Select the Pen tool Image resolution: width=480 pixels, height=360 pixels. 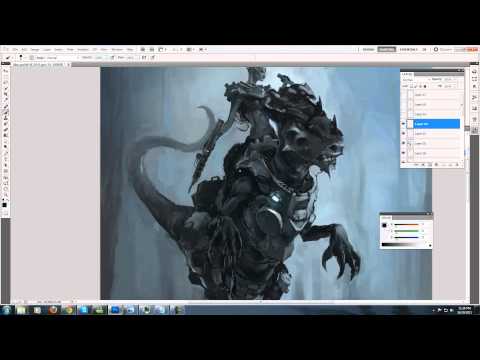click(x=5, y=153)
